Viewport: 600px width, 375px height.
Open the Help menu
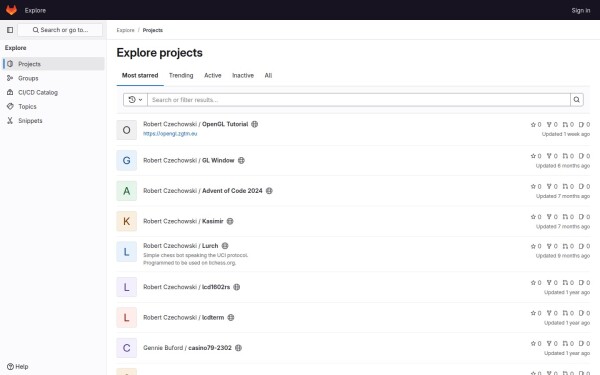pos(18,367)
